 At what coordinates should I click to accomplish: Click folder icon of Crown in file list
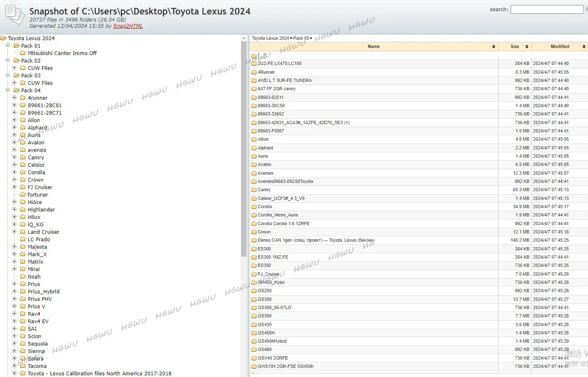coord(254,232)
